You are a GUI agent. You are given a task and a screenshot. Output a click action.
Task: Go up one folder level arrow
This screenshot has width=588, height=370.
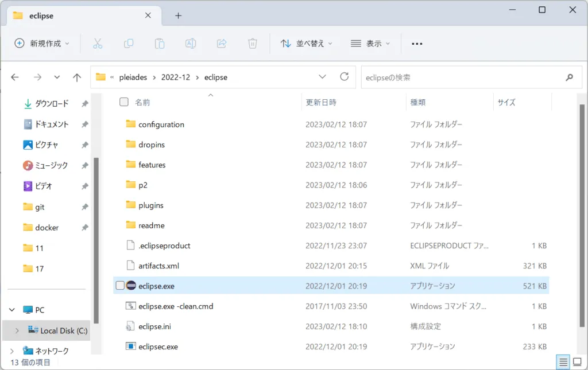(77, 77)
